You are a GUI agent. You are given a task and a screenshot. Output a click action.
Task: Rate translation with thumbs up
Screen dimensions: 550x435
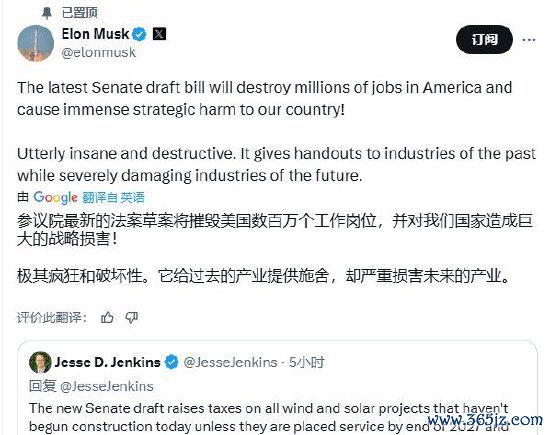(x=107, y=317)
